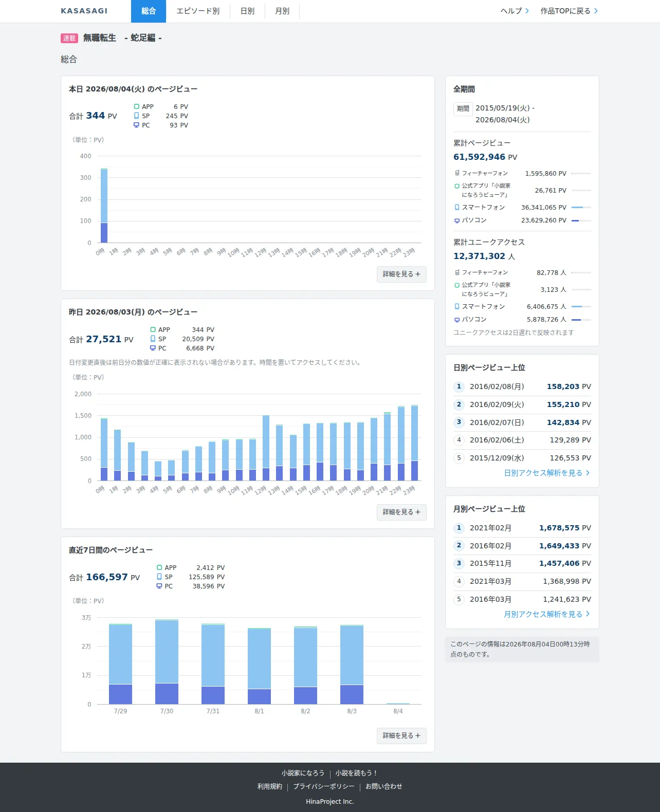
Task: Select the 月別 tab
Action: click(x=282, y=11)
